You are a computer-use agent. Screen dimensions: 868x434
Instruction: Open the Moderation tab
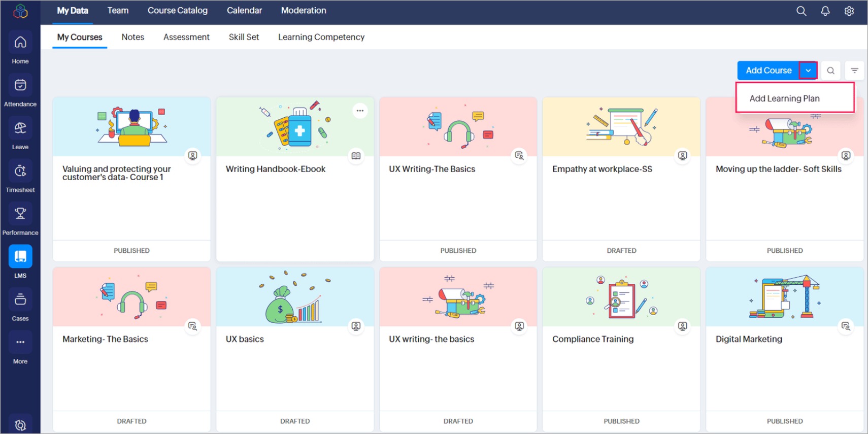tap(304, 11)
